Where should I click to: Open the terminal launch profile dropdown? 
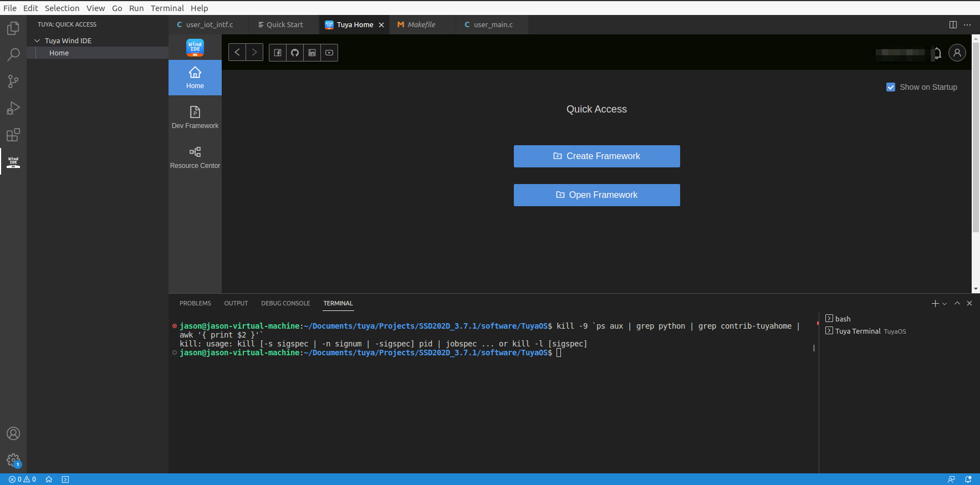pos(945,304)
